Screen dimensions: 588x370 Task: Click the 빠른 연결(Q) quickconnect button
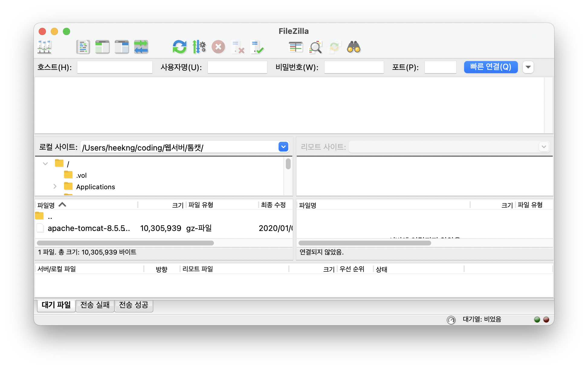[x=491, y=67]
